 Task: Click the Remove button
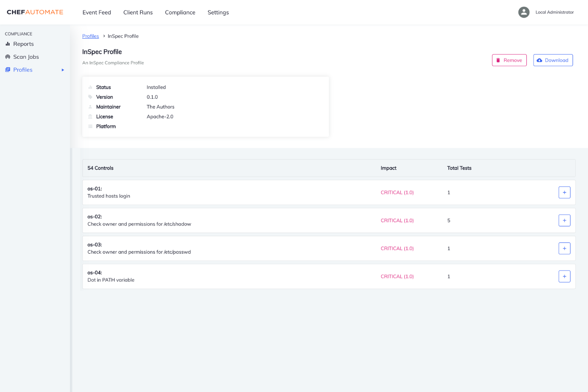(x=509, y=60)
